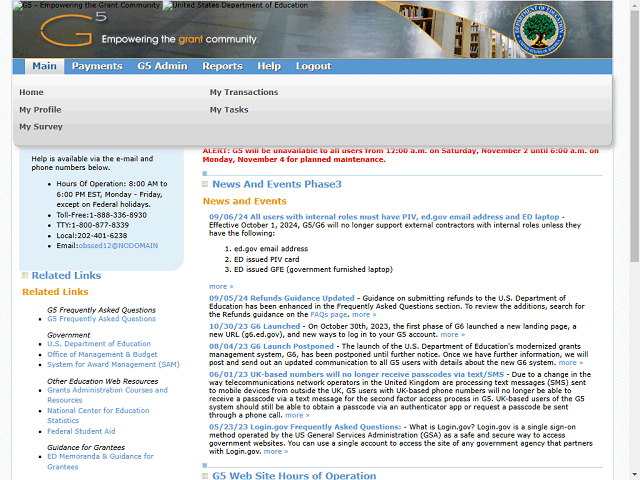Open the 09/06/24 PIV requirement news headline
The height and width of the screenshot is (480, 640).
click(384, 217)
